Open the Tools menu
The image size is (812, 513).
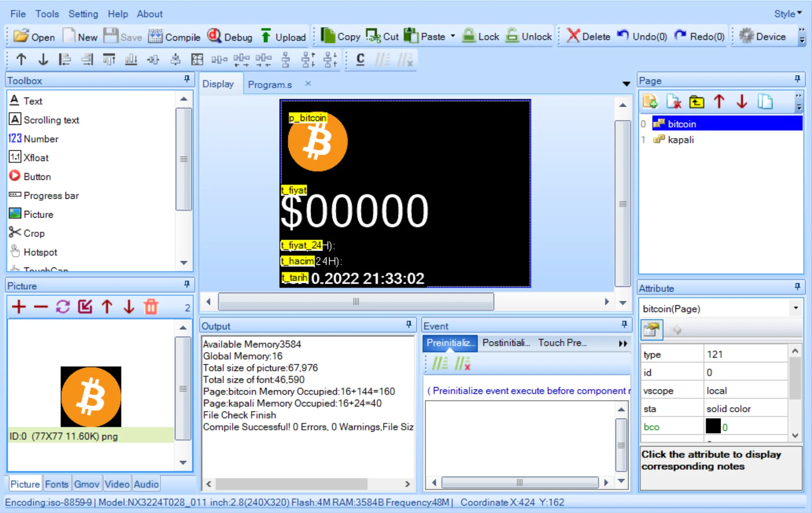(x=47, y=14)
